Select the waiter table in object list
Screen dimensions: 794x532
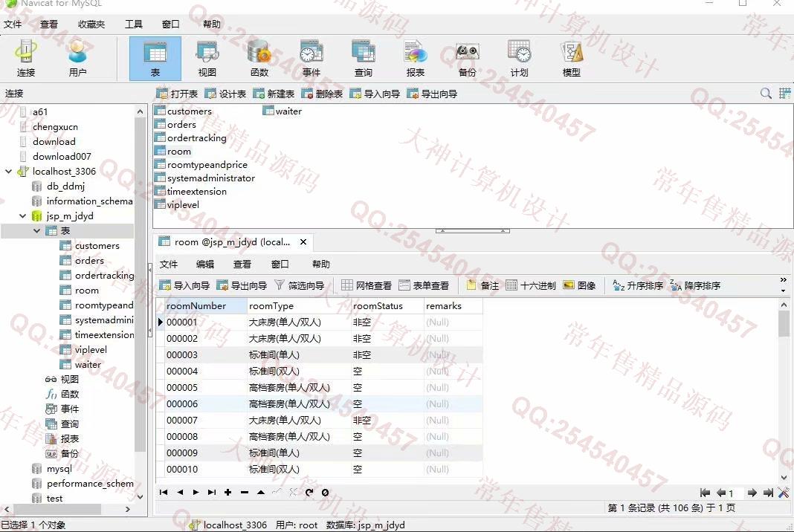click(x=283, y=111)
